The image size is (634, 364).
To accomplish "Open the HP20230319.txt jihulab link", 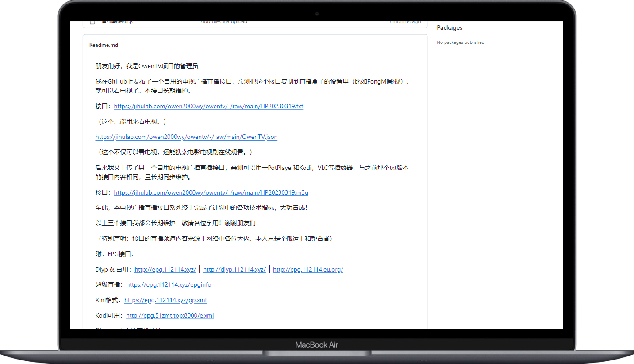I will (x=208, y=106).
